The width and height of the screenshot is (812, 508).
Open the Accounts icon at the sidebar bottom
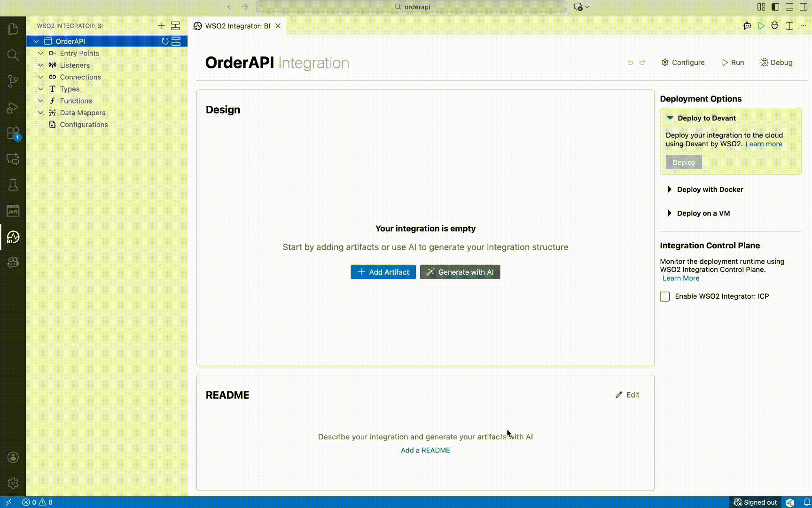(13, 457)
